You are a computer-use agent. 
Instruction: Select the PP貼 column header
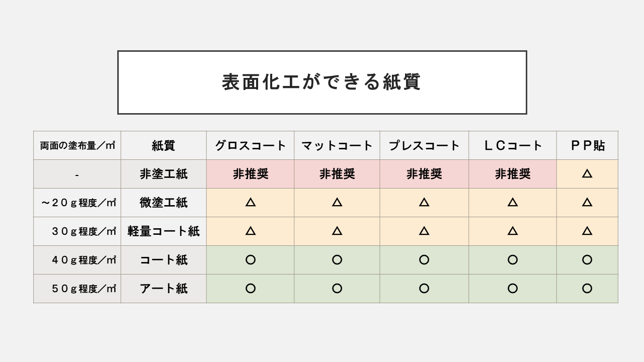tap(587, 146)
